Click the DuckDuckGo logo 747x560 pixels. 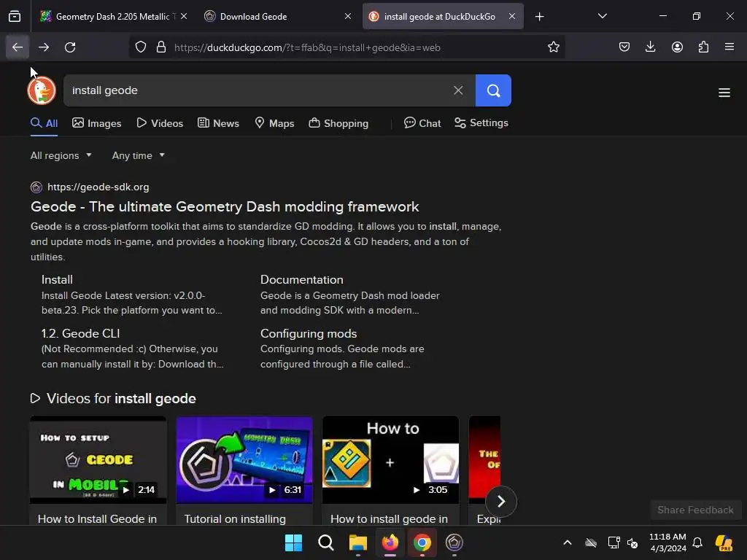pos(42,90)
